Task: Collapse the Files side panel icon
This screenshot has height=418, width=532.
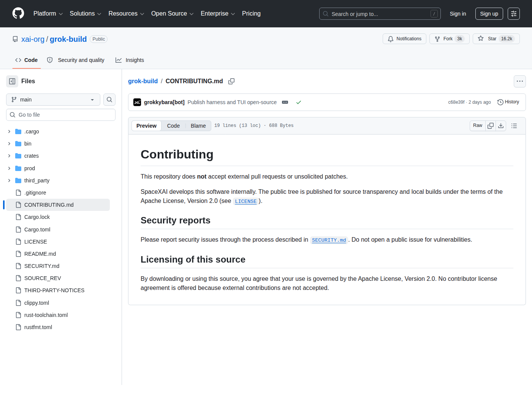Action: click(x=12, y=81)
